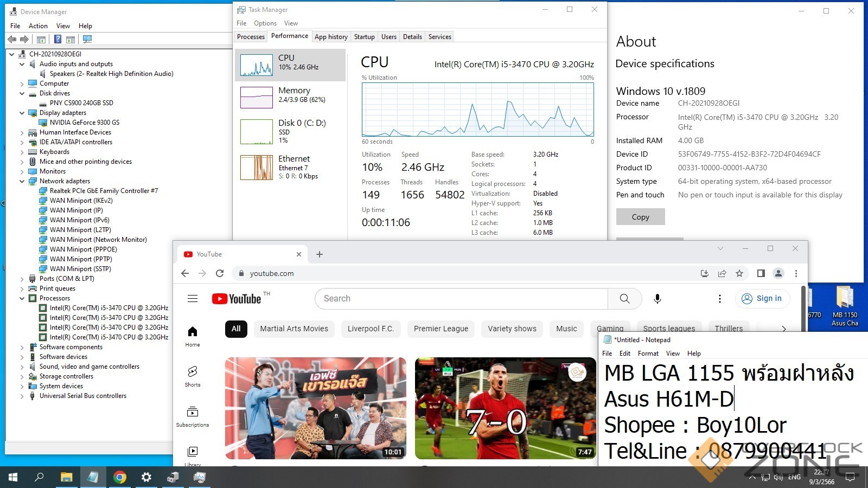Screen dimensions: 868x488
Task: Click the YouTube search magnifier button
Action: click(624, 299)
